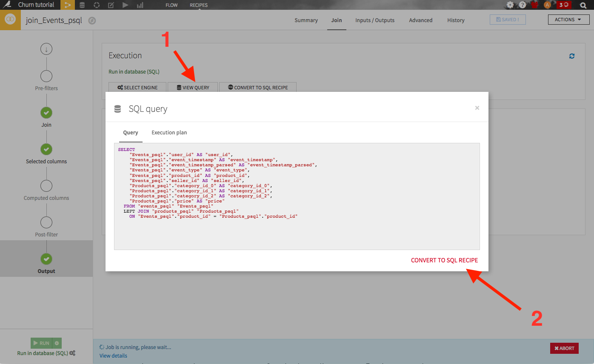Switch to the Execution plan tab

169,132
